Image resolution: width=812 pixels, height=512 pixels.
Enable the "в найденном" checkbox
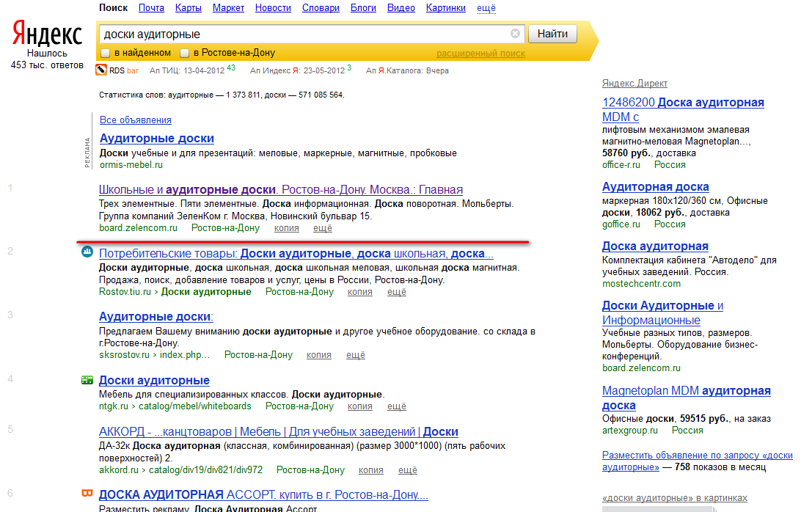pyautogui.click(x=106, y=53)
